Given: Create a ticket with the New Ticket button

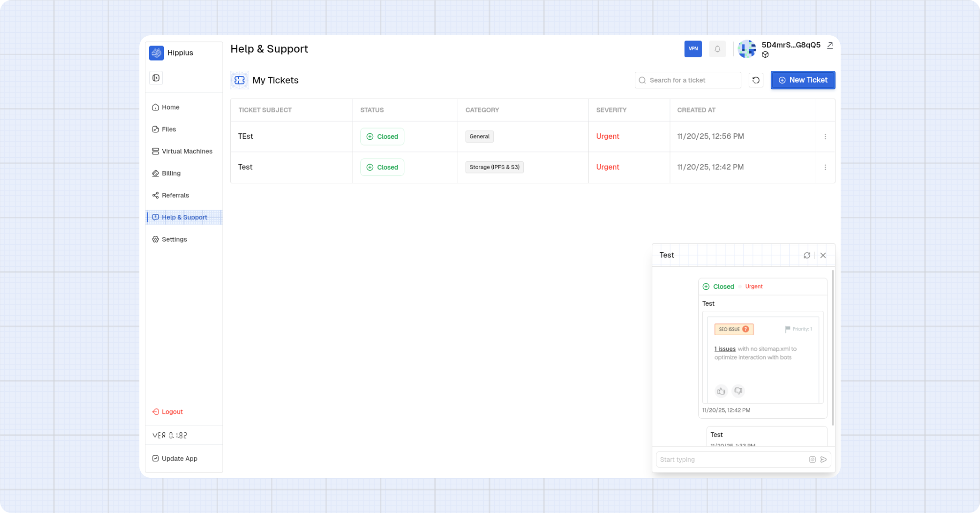Looking at the screenshot, I should (802, 80).
